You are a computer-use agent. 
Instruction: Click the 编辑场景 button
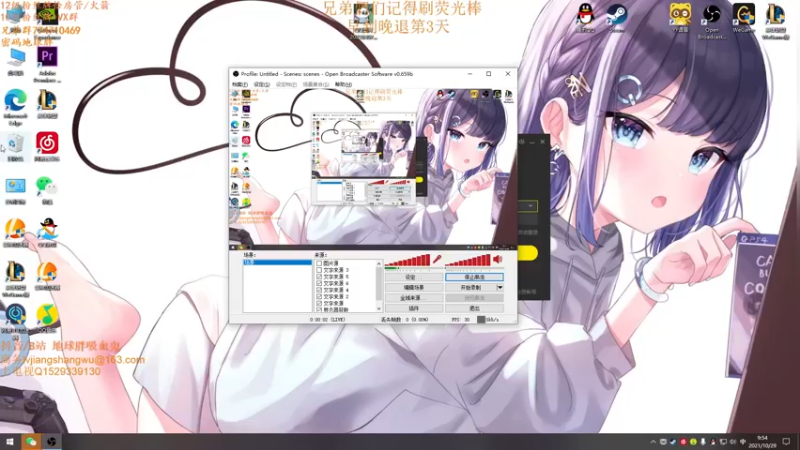(x=414, y=288)
